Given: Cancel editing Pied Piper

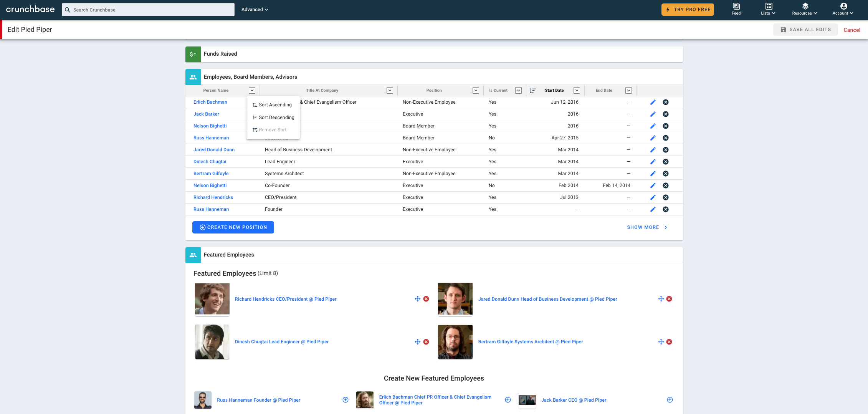Looking at the screenshot, I should tap(852, 30).
